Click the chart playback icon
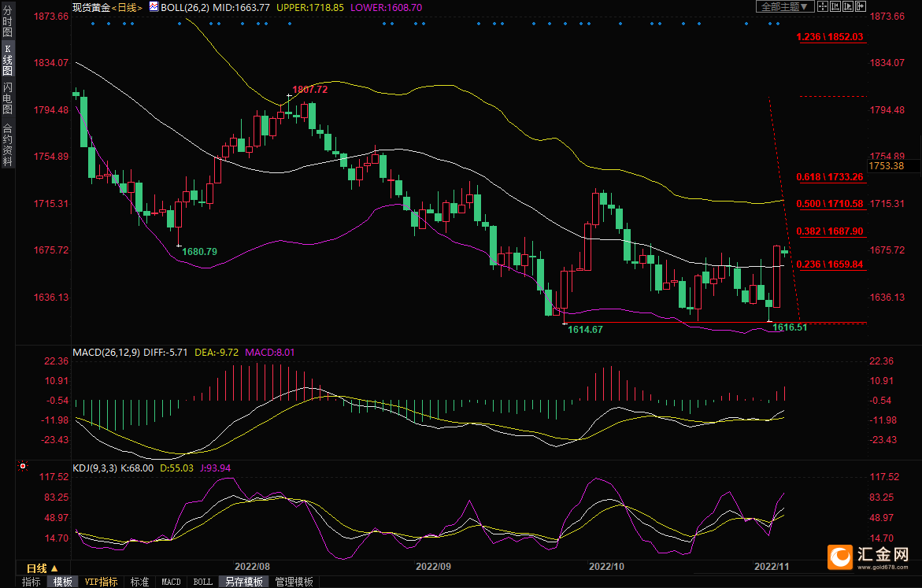Screen dimensions: 922x588 pyautogui.click(x=848, y=6)
